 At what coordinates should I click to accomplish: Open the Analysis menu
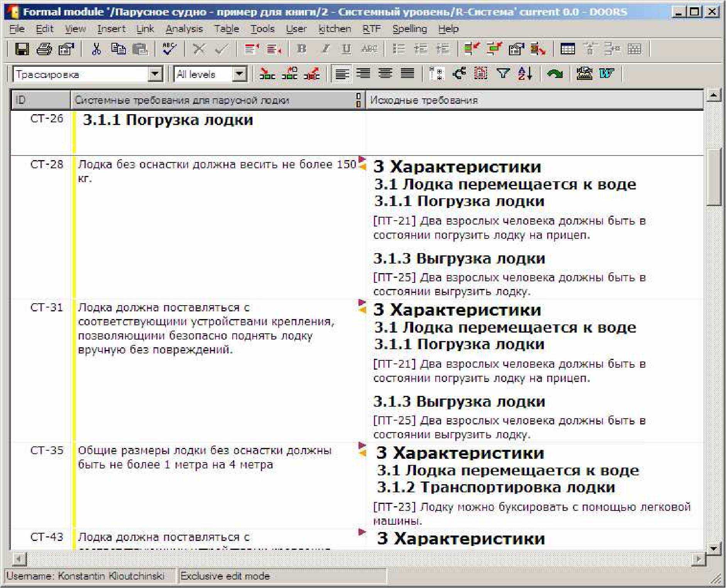[x=184, y=29]
